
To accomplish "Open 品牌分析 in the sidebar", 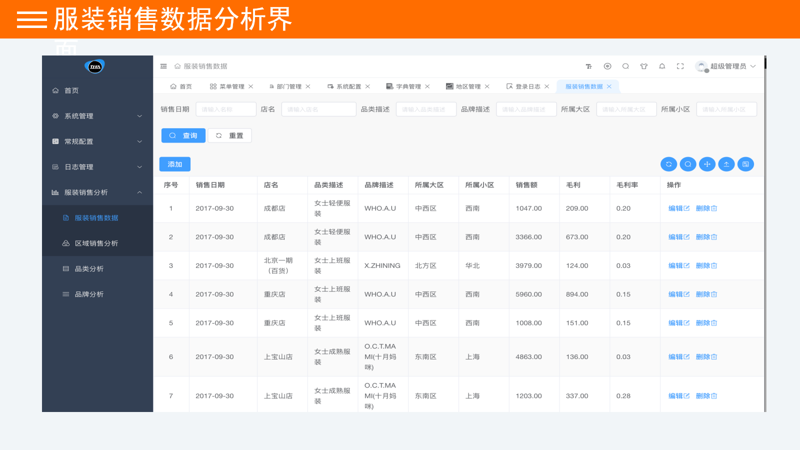I will pos(97,295).
